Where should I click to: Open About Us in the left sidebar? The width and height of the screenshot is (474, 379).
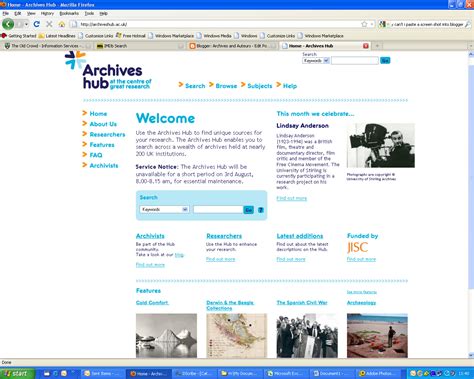(103, 124)
